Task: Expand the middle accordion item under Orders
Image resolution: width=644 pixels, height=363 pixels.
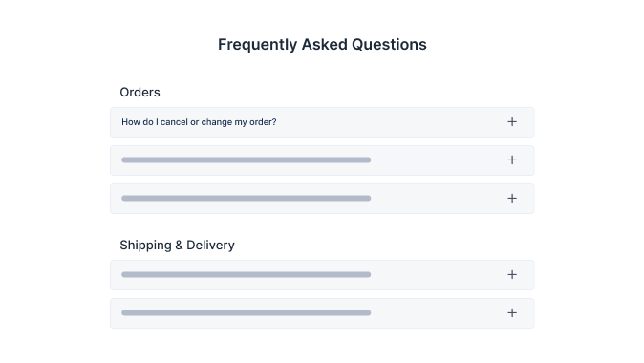Action: click(322, 160)
